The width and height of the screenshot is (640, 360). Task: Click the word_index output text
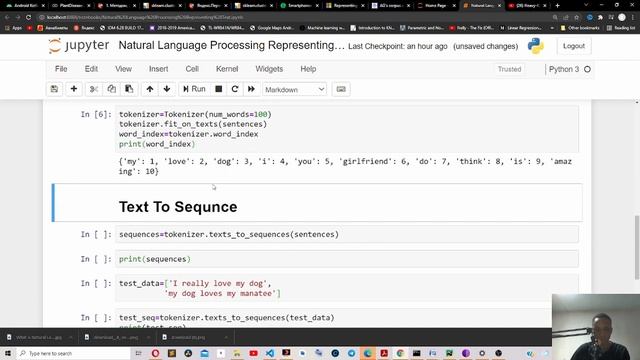click(x=345, y=166)
